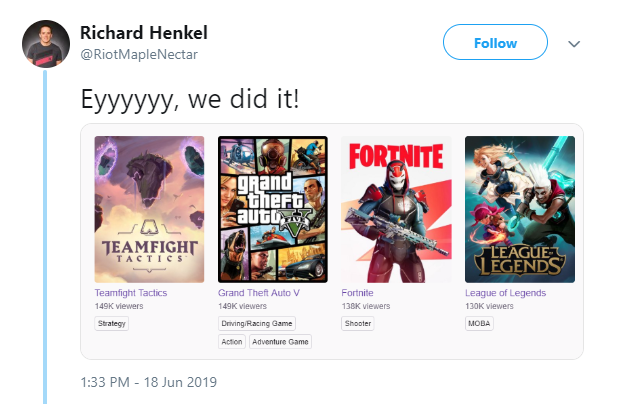
Task: Open the Teamfight Tactics title link
Action: 131,293
